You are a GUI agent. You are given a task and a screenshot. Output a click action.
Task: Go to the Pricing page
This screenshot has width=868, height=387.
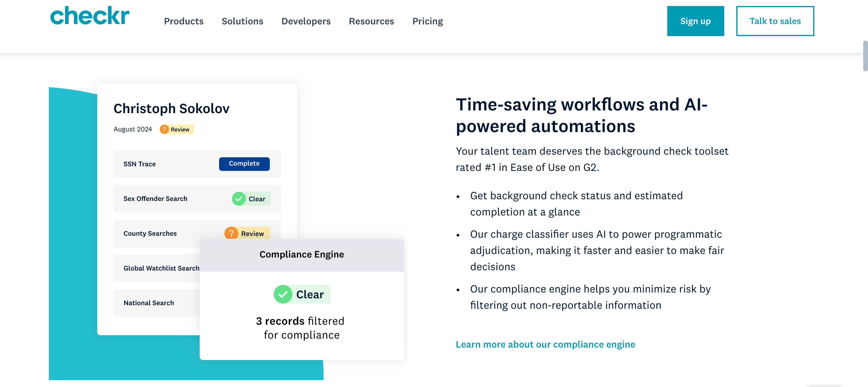(427, 21)
